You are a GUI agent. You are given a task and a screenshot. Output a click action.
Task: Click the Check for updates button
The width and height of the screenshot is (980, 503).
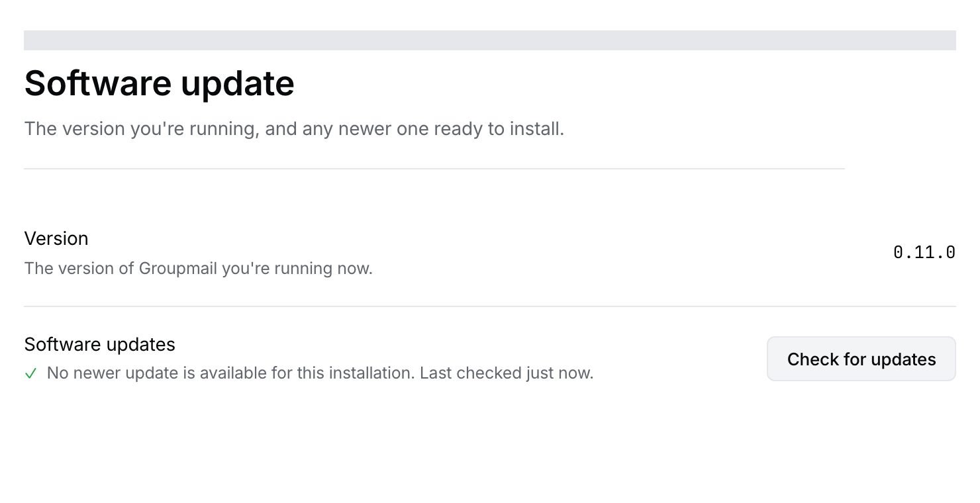(861, 359)
